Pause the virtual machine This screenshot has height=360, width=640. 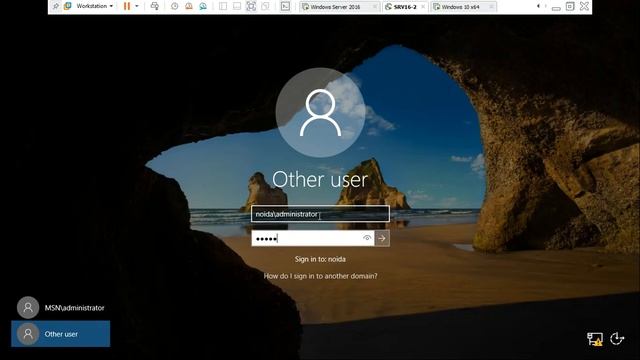coord(127,6)
